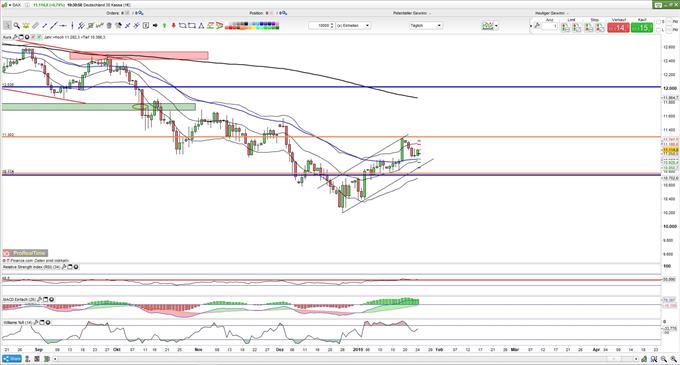Toggle the orders checkbox next to Orders
This screenshot has height=365, width=680.
127,13
